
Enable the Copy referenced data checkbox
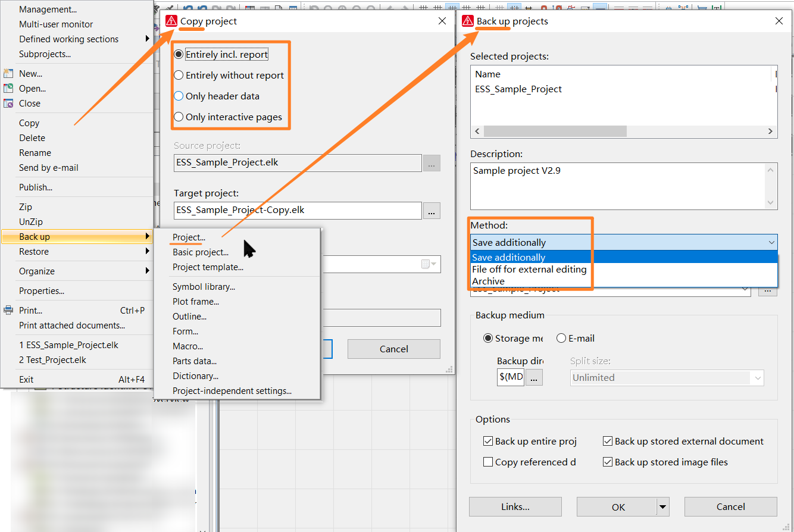pos(488,462)
